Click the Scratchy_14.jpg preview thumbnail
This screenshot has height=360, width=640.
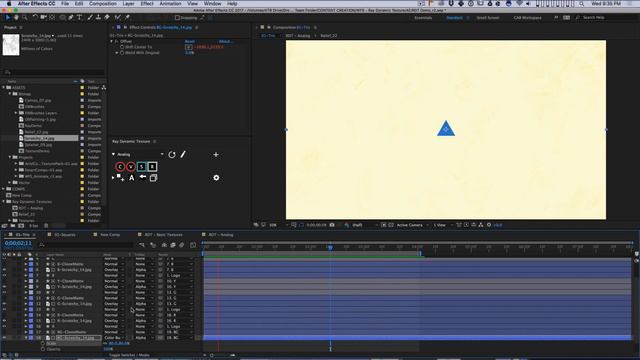[x=11, y=44]
